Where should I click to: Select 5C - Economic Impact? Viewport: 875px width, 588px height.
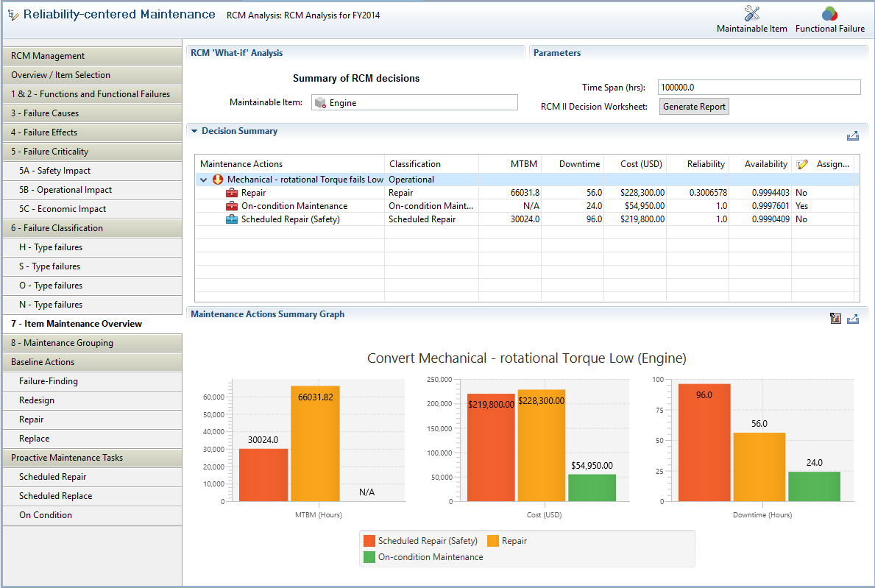tap(93, 209)
